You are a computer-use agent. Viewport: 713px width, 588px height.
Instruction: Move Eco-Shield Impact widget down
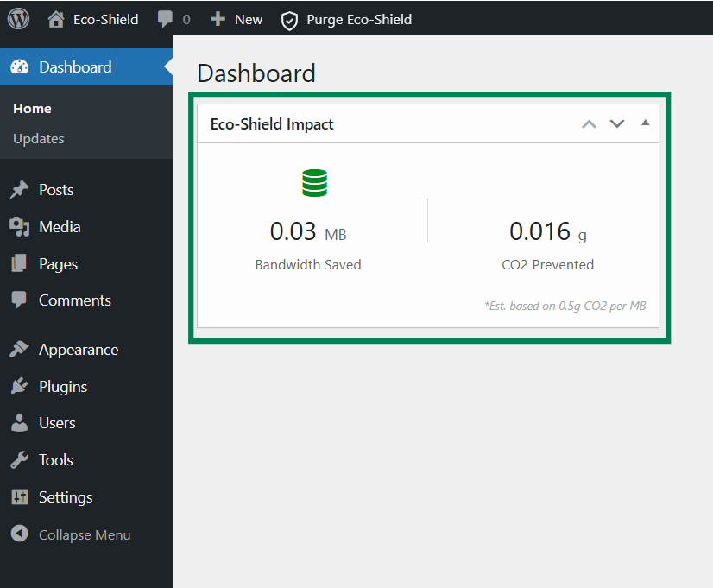[x=616, y=123]
